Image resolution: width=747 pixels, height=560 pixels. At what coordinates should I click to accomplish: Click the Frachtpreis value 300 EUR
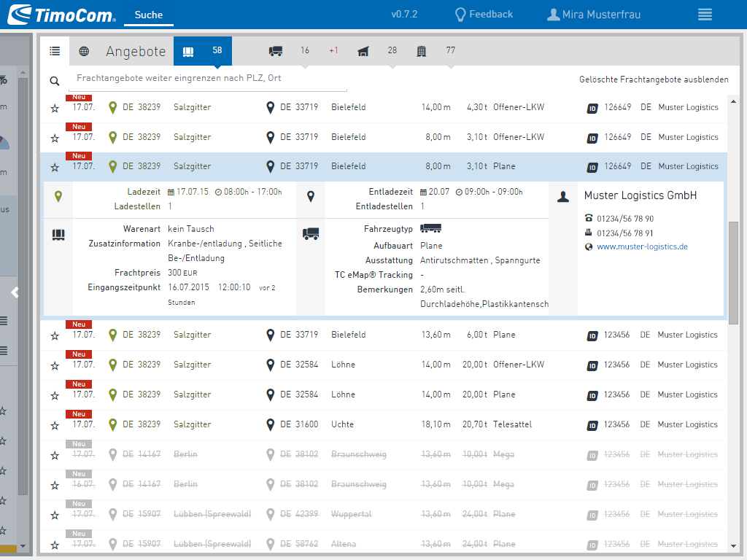182,273
